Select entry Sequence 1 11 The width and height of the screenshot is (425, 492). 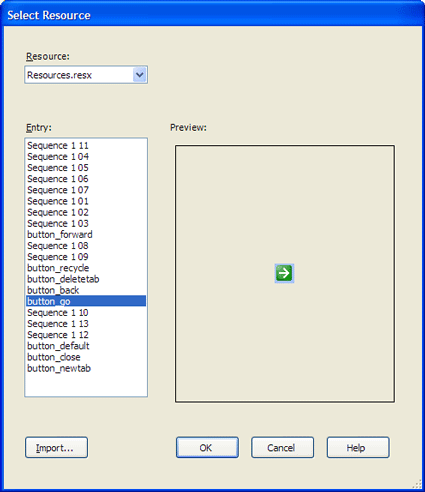click(86, 146)
